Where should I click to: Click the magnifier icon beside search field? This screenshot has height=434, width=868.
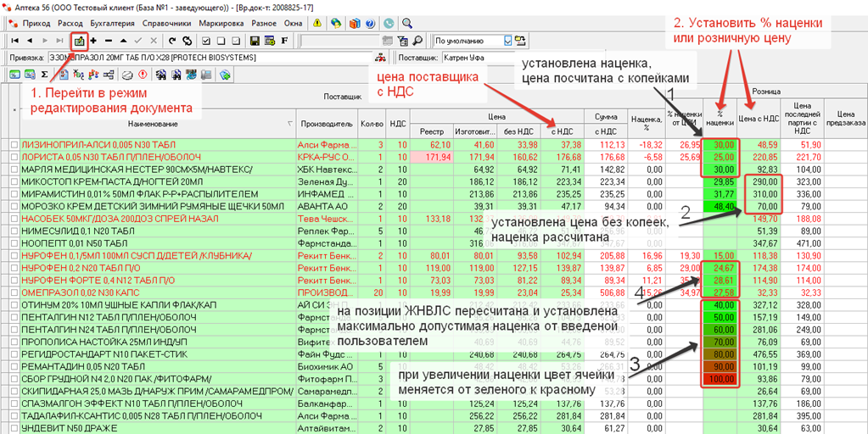(x=418, y=41)
